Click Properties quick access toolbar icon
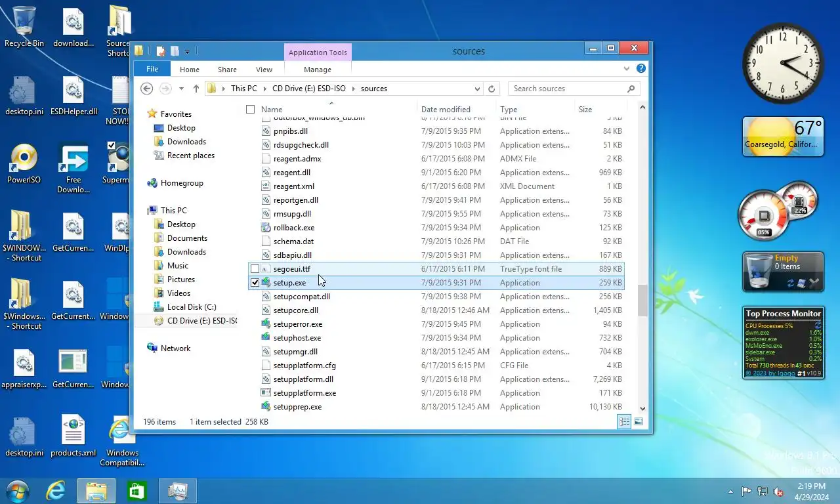The image size is (840, 504). point(161,51)
